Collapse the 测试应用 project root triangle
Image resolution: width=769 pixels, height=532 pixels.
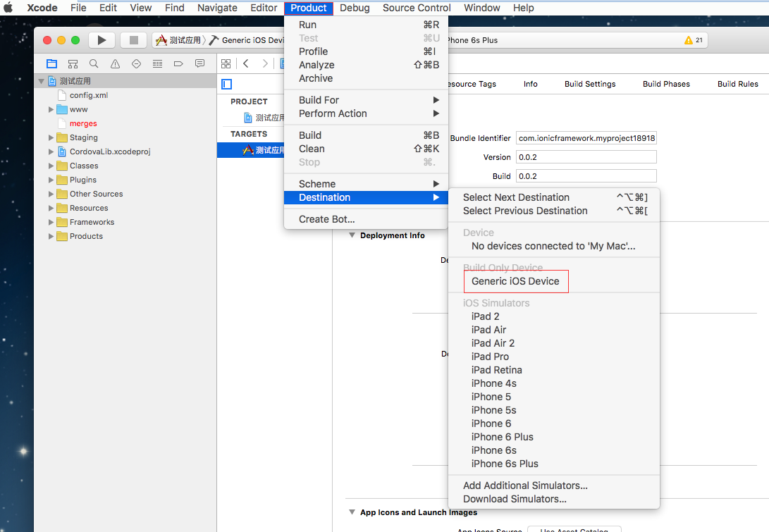(x=41, y=82)
